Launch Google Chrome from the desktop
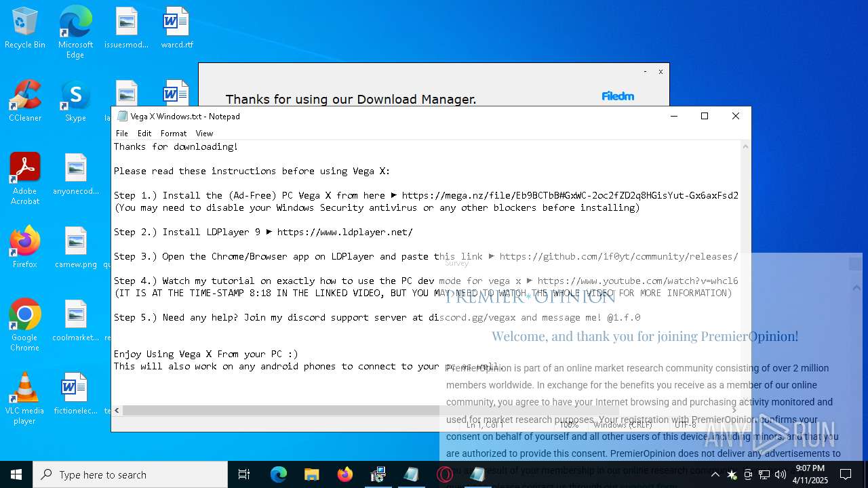 pos(25,325)
